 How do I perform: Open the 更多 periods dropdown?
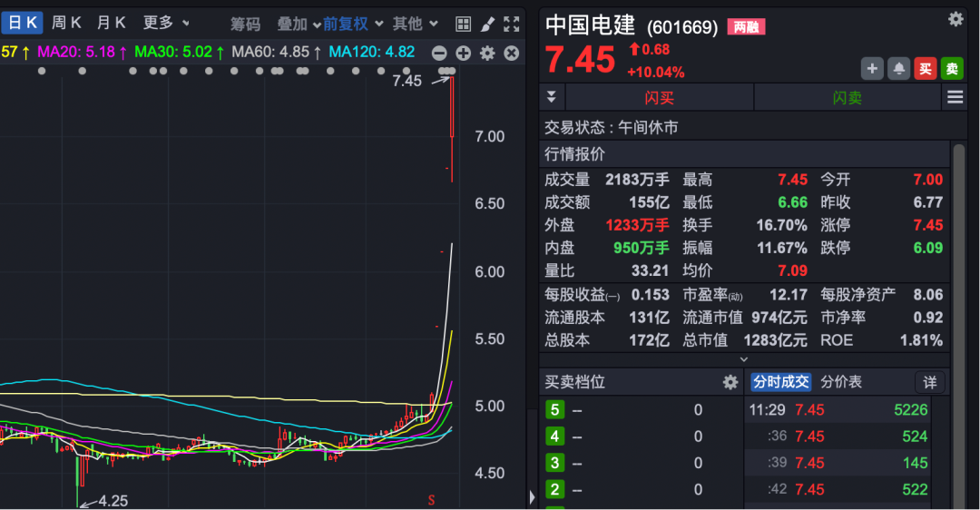(x=166, y=23)
